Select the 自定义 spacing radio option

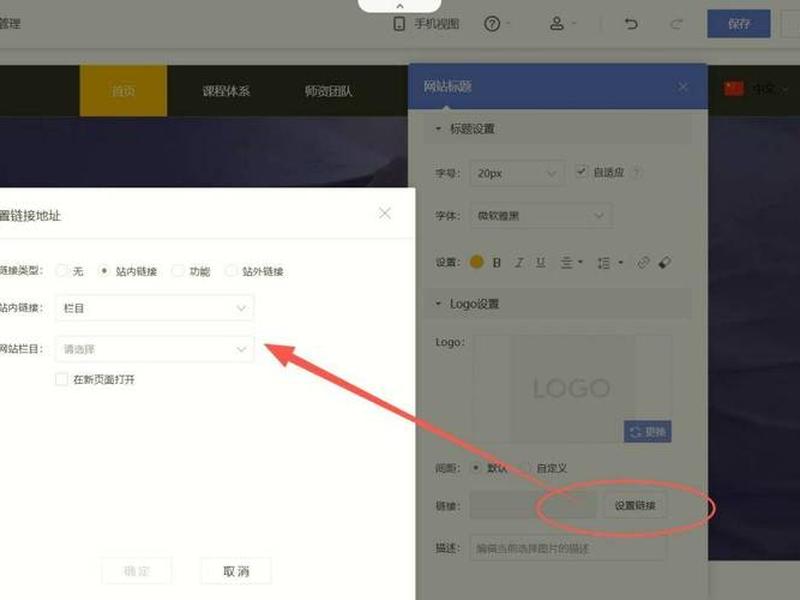526,467
